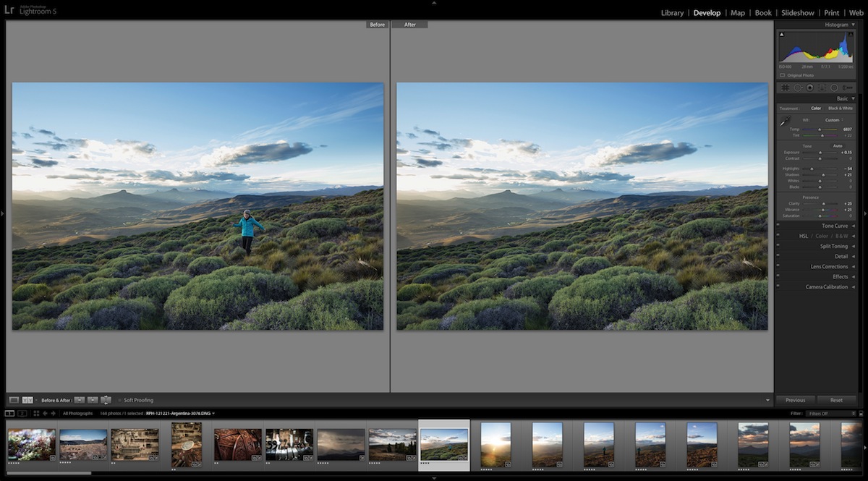
Task: Select the Red Eye Correction tool
Action: (x=810, y=88)
